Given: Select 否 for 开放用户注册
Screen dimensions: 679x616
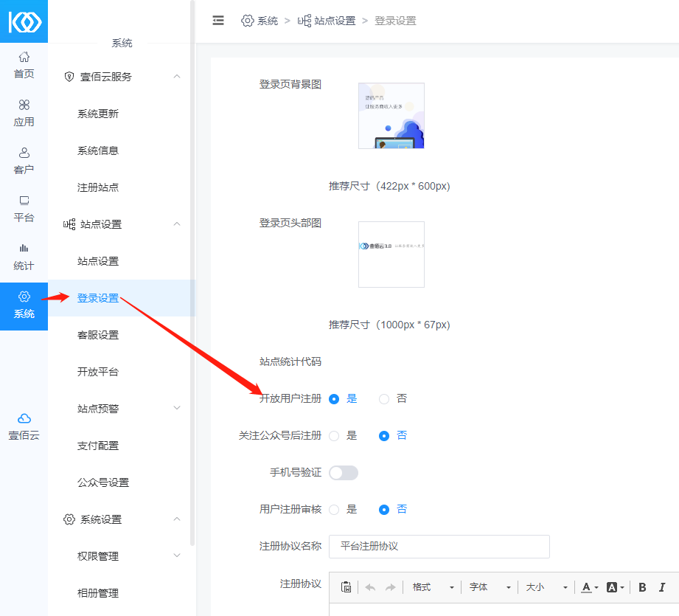Looking at the screenshot, I should (384, 399).
